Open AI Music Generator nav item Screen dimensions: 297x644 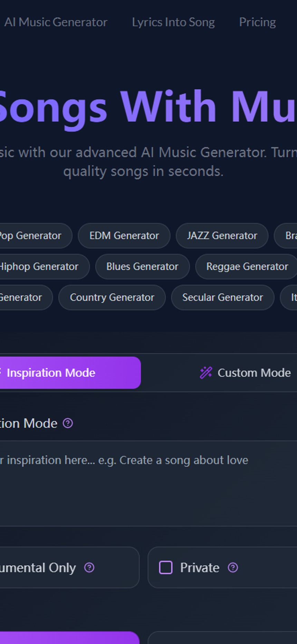[x=56, y=22]
